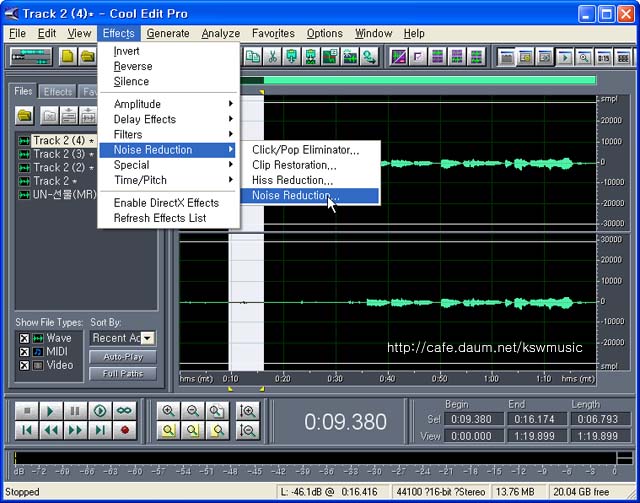The image size is (640, 503).
Task: Click the Open file folder icon in the main toolbar
Action: point(87,57)
